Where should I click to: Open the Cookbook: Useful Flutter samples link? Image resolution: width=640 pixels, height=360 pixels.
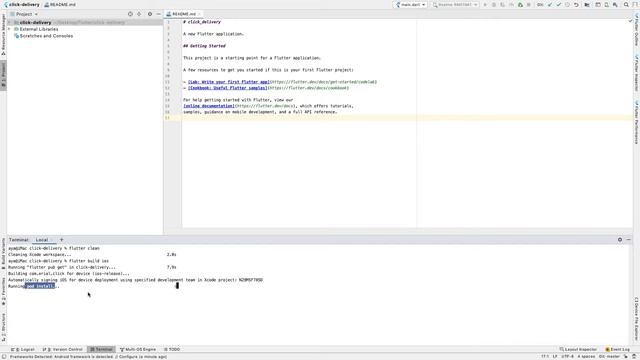coord(228,88)
